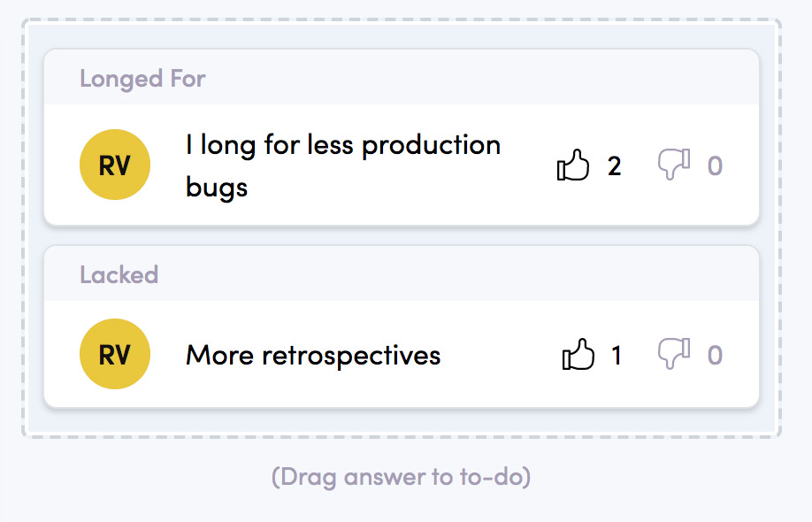Click the '(Drag answer to to-do)' hint
Viewport: 812px width, 522px height.
(402, 477)
